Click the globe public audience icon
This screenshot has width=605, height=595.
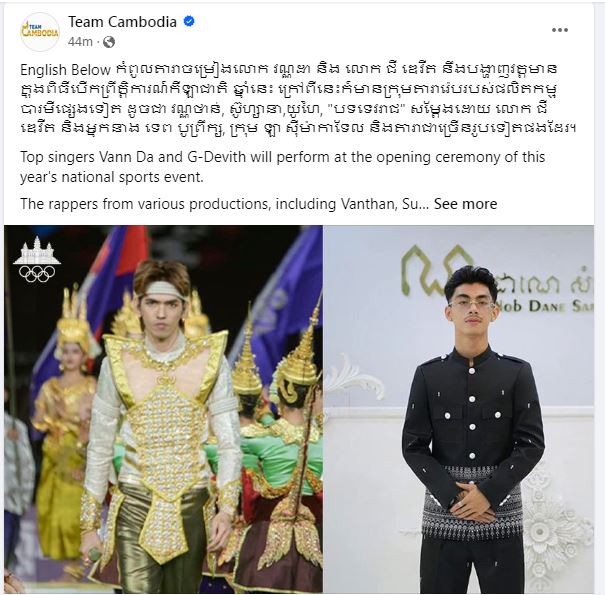coord(109,42)
